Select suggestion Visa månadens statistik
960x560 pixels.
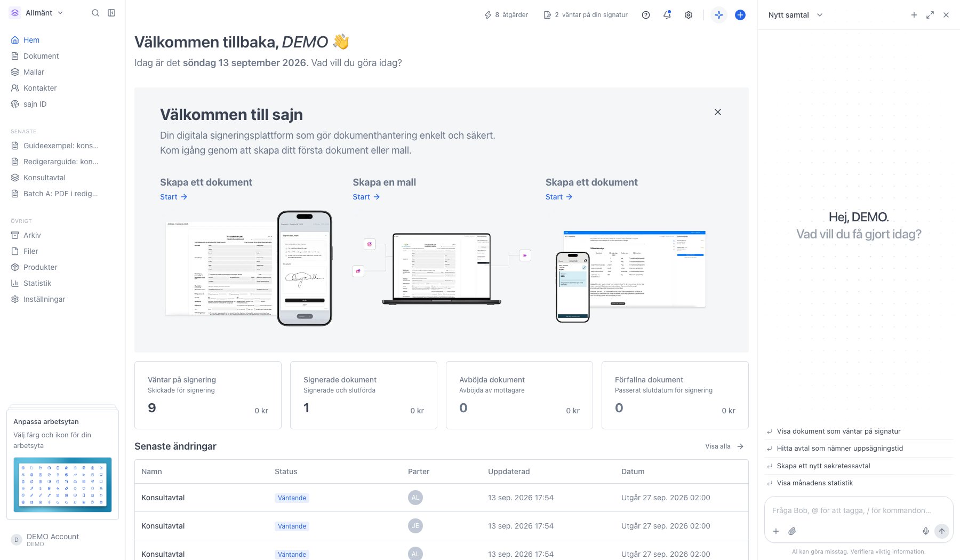(859, 483)
